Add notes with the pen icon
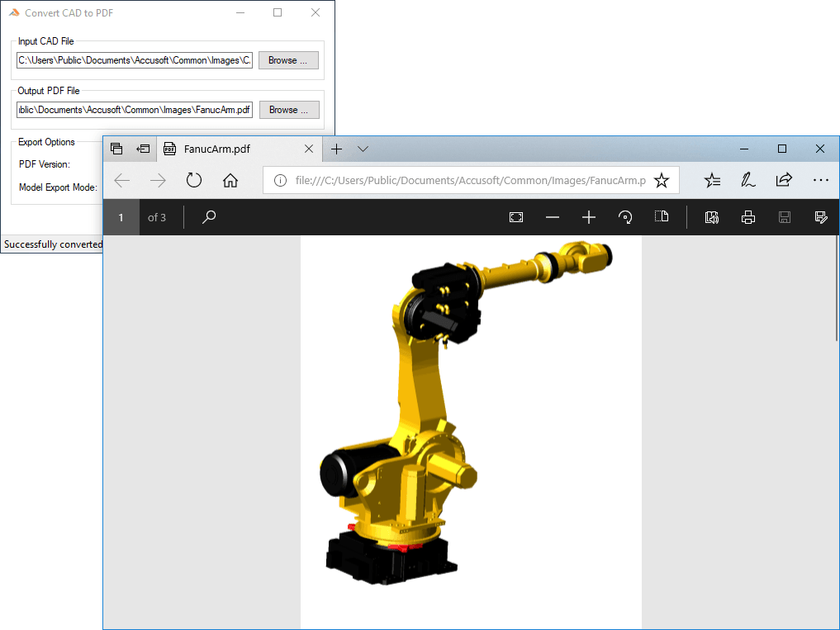The image size is (840, 630). click(747, 180)
